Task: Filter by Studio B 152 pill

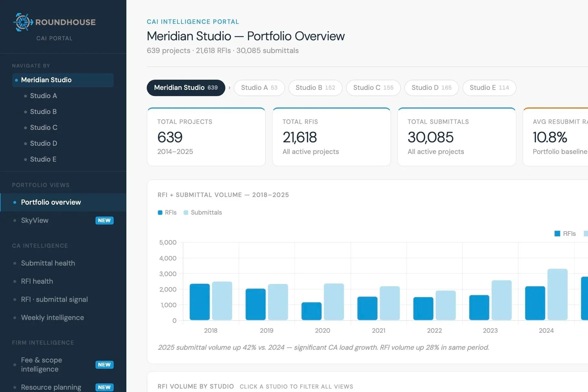Action: 315,88
